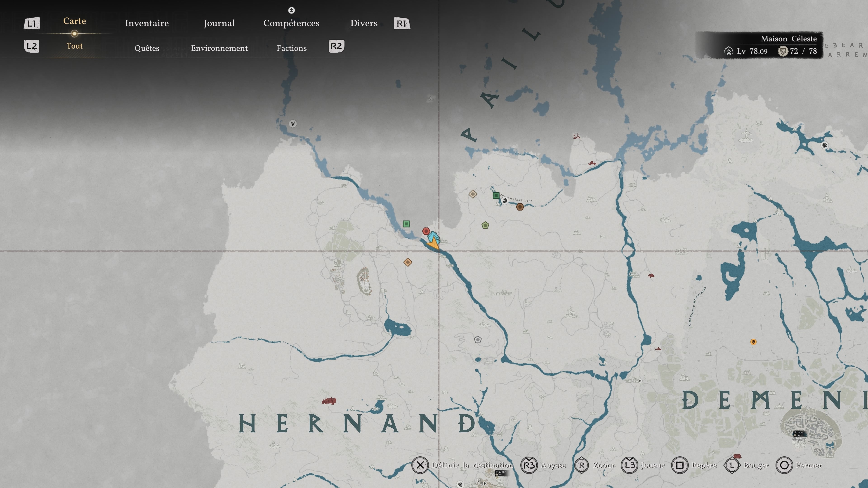Select the Divers tab
The image size is (868, 488).
click(x=364, y=23)
